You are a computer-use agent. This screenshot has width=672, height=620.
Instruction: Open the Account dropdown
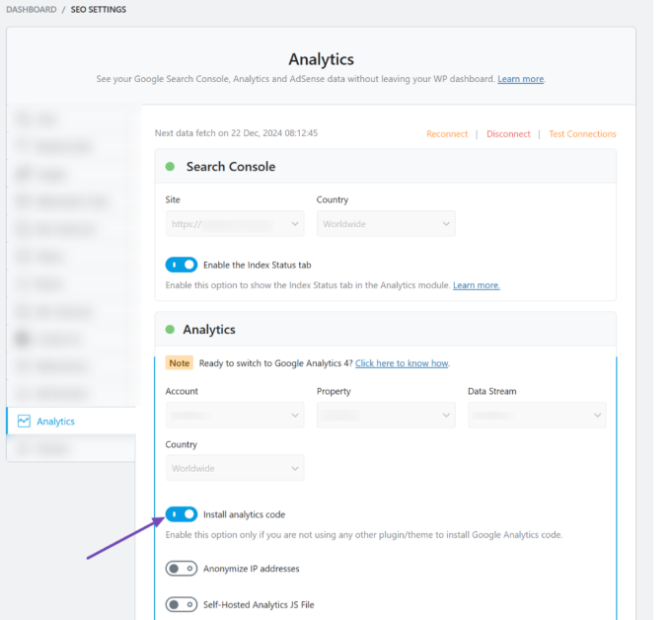coord(235,416)
